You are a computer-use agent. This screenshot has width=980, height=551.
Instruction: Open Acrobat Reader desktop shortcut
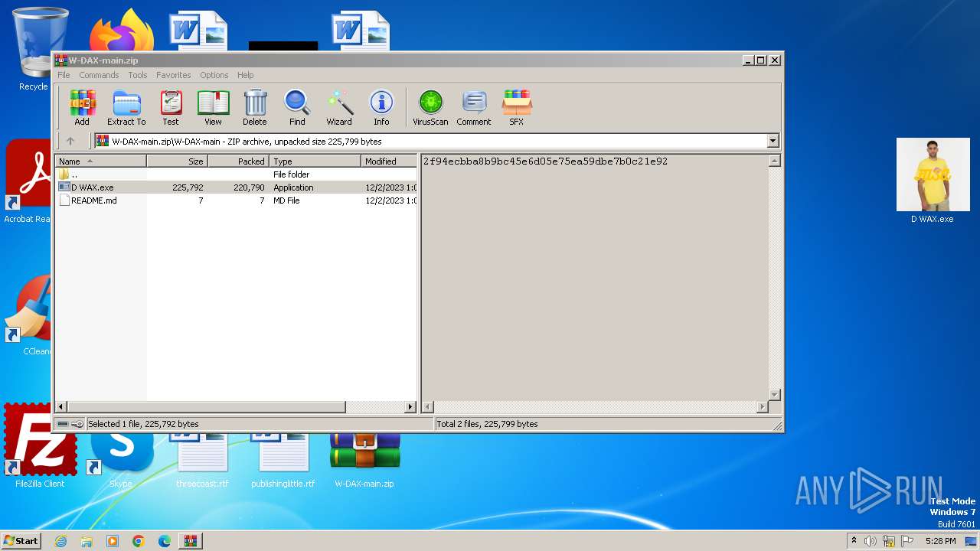(28, 182)
